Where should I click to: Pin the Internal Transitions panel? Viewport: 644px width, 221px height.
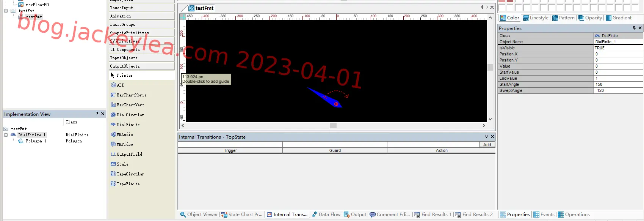(x=486, y=136)
